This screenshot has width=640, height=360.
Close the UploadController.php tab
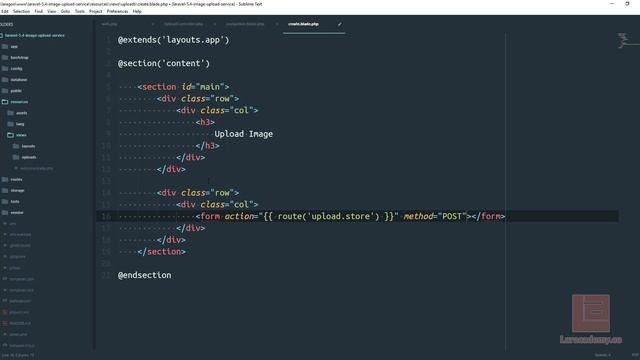pyautogui.click(x=215, y=24)
